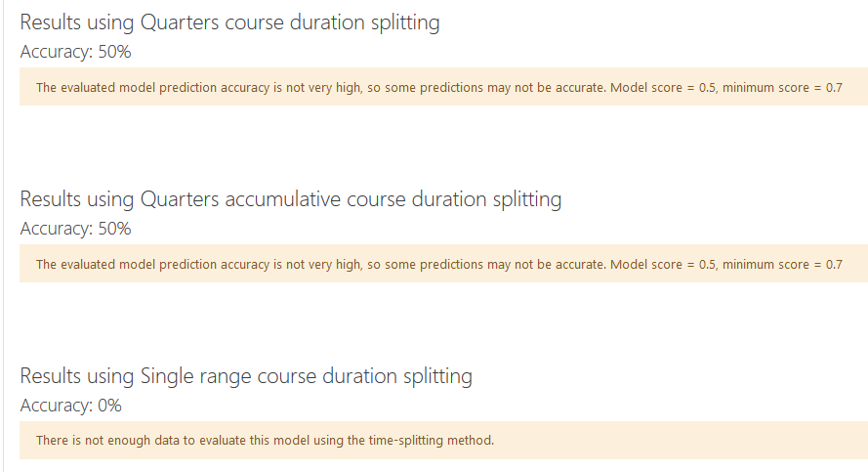Click the warning box in Quarters course duration results

click(443, 87)
